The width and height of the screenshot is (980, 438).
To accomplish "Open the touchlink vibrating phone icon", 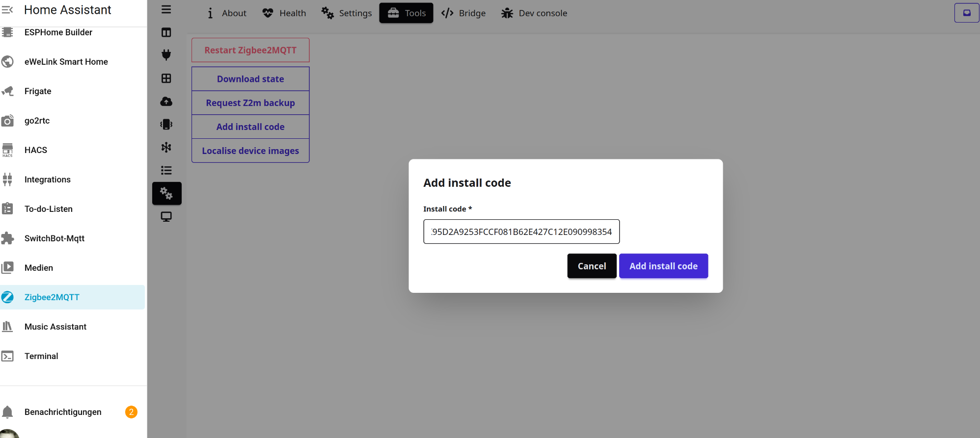I will 166,125.
